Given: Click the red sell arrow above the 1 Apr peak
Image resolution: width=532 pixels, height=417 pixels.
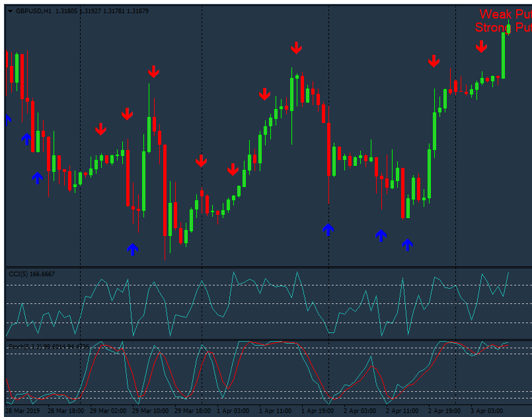Looking at the screenshot, I should click(x=296, y=48).
